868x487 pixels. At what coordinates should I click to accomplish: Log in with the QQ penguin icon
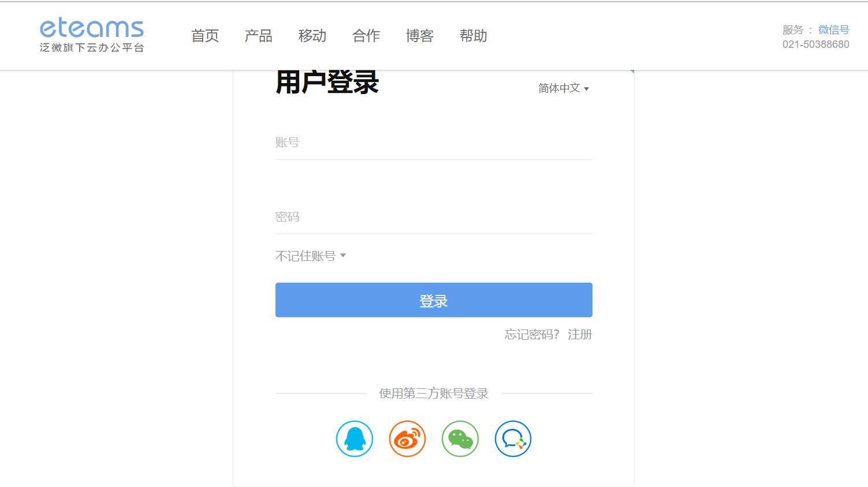(355, 439)
